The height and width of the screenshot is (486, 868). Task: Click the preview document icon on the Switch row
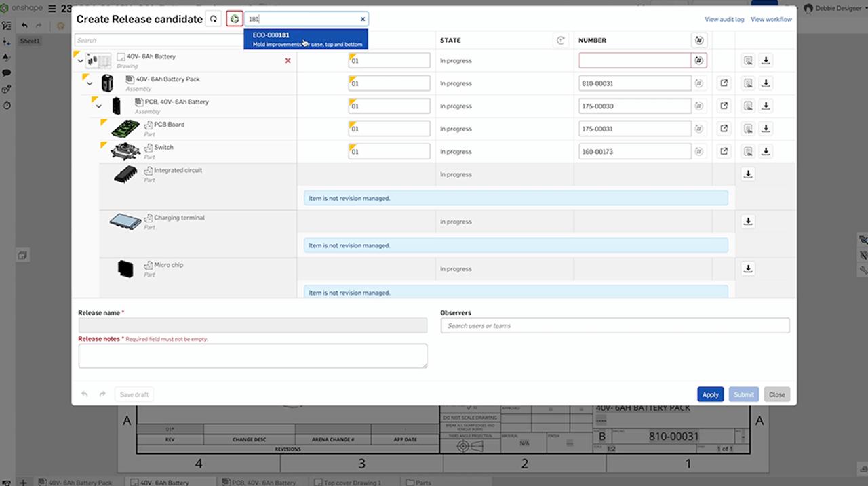pos(748,151)
